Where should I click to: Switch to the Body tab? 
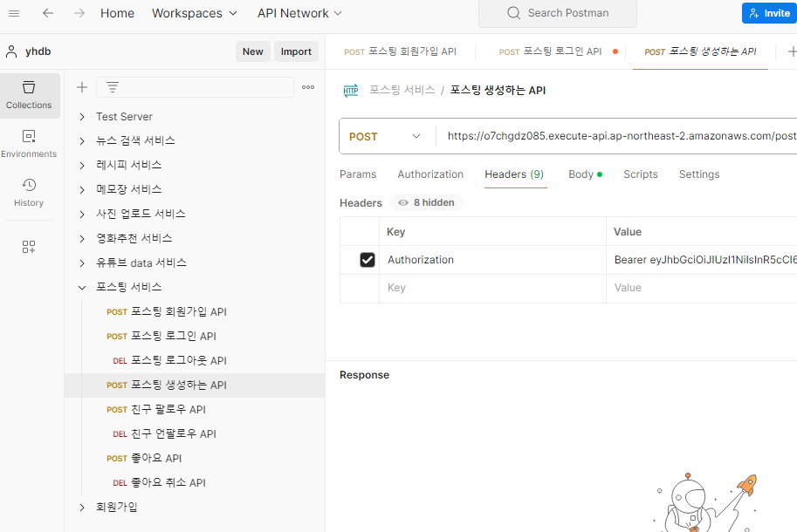[x=585, y=174]
